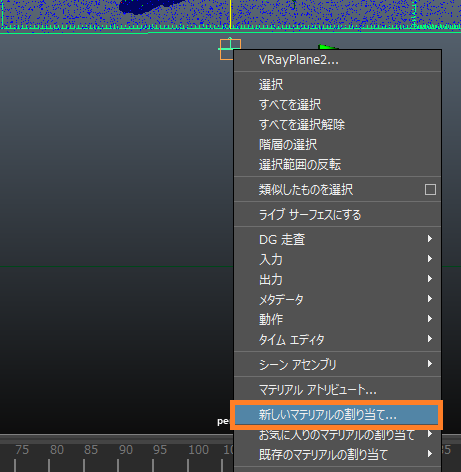Expand the 出力 submenu

pos(337,279)
